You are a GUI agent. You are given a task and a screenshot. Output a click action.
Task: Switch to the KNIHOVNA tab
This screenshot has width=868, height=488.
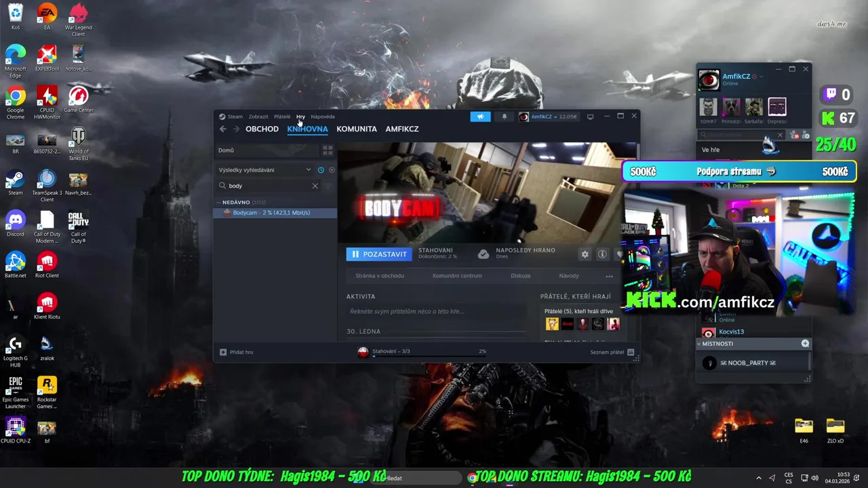[x=307, y=129]
